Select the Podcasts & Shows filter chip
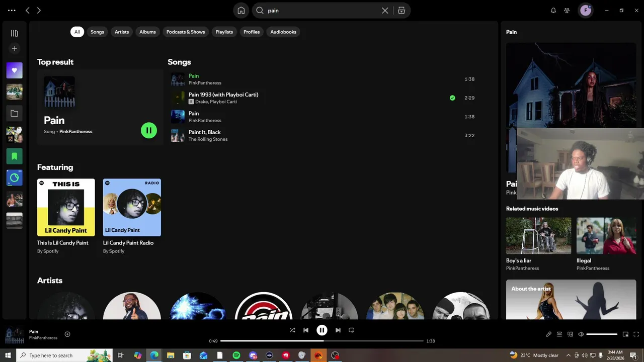The width and height of the screenshot is (644, 362). [x=186, y=32]
